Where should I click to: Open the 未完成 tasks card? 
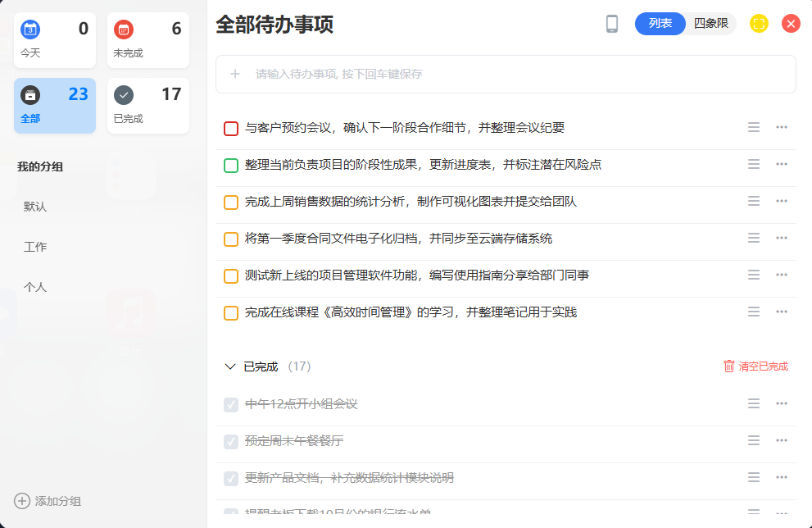pos(147,40)
